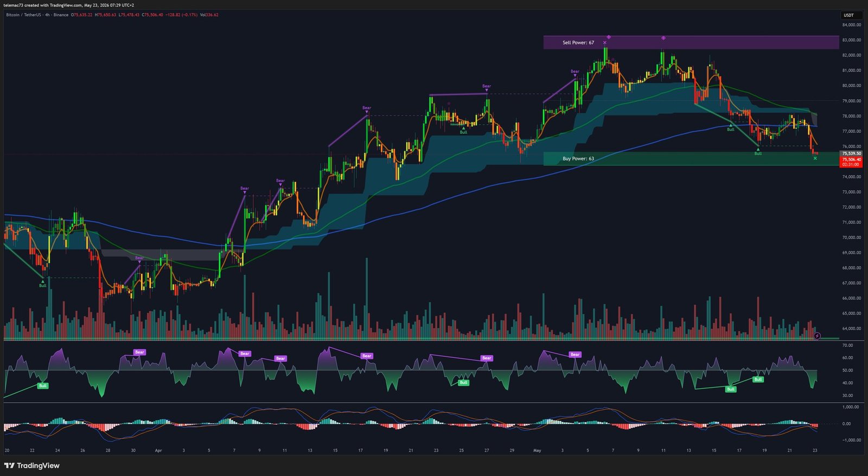The width and height of the screenshot is (868, 476).
Task: Click the lightning bolt icon on volume pane
Action: tap(817, 336)
